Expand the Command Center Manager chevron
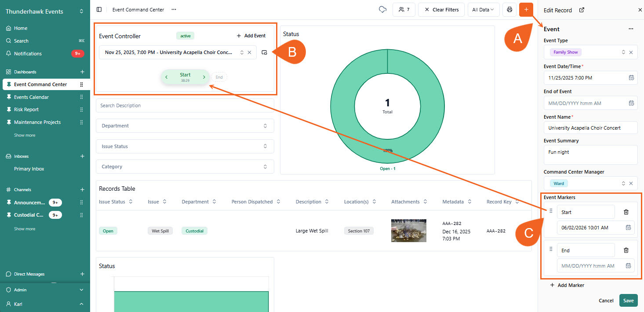 pos(623,183)
